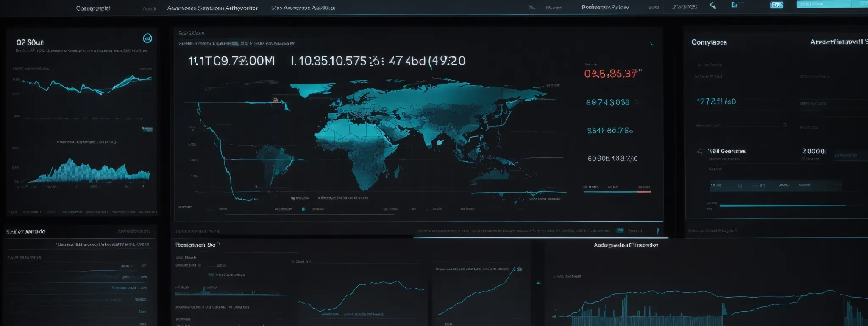Click the small arrow left of the bottom-right chart

click(539, 282)
